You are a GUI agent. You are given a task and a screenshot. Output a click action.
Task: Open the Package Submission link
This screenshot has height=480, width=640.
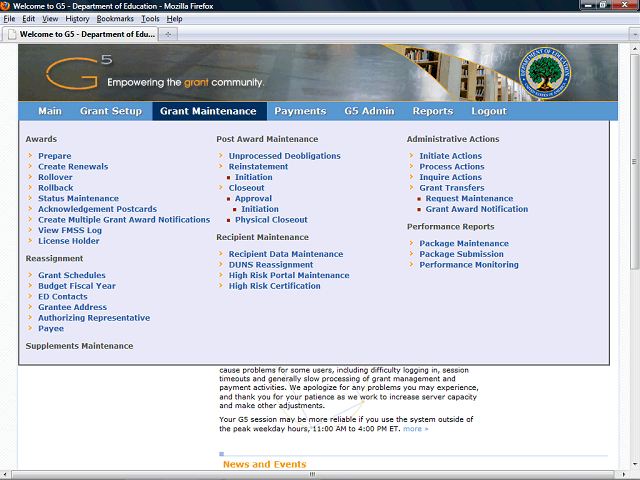(x=462, y=254)
